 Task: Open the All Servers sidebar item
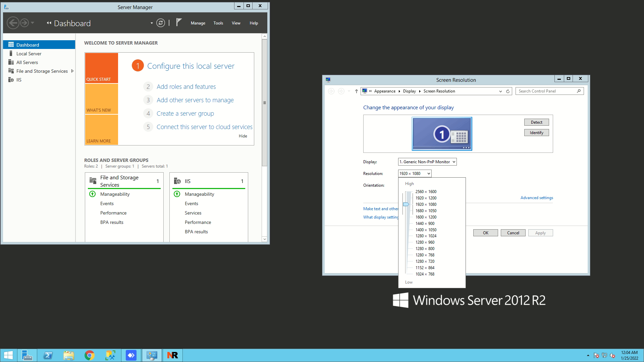coord(27,62)
